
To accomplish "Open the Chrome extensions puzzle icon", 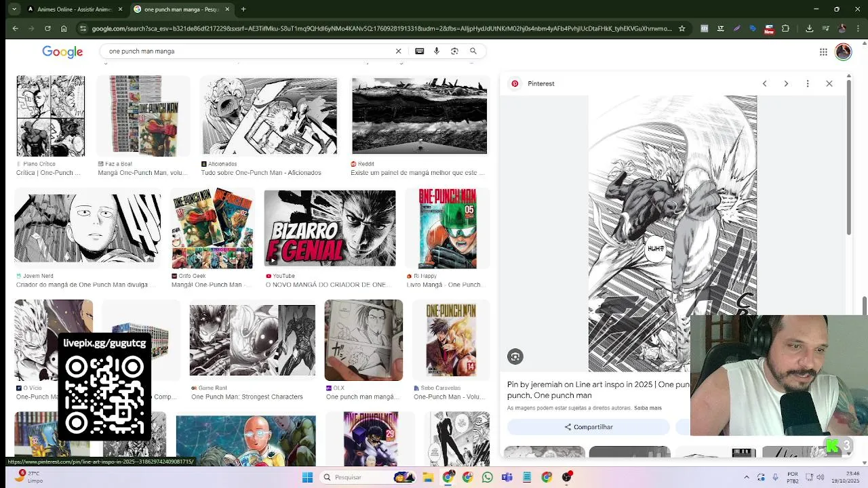I will click(x=785, y=28).
